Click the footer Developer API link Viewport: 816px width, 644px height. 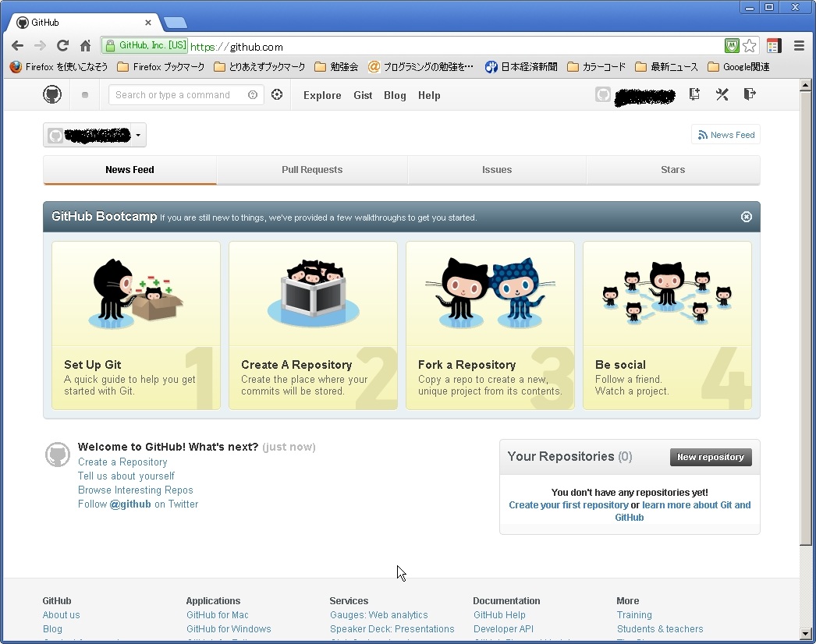pyautogui.click(x=504, y=629)
